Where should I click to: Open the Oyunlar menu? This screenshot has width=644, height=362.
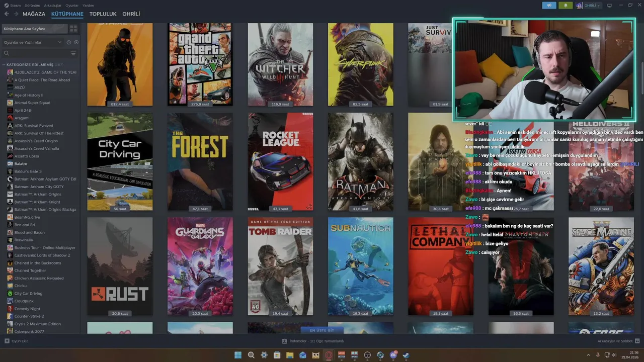coord(72,6)
